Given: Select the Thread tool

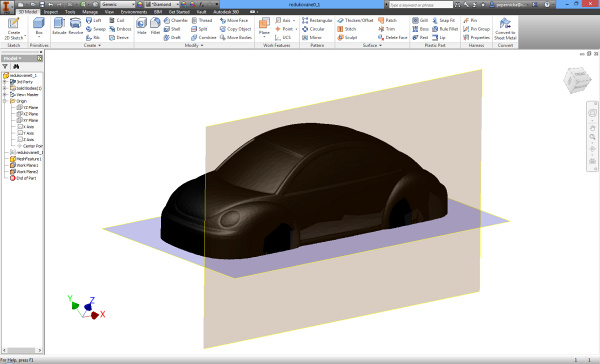Looking at the screenshot, I should pyautogui.click(x=202, y=20).
